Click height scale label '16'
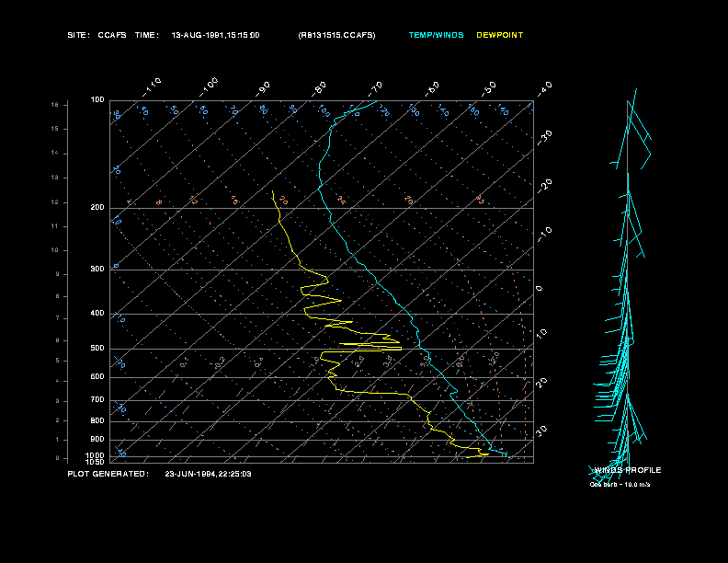This screenshot has width=728, height=563. tap(55, 105)
